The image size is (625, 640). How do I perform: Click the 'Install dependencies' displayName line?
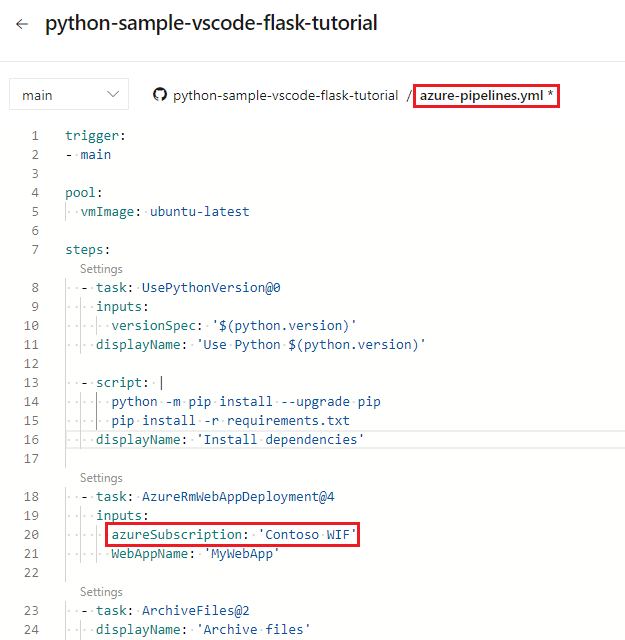point(230,440)
